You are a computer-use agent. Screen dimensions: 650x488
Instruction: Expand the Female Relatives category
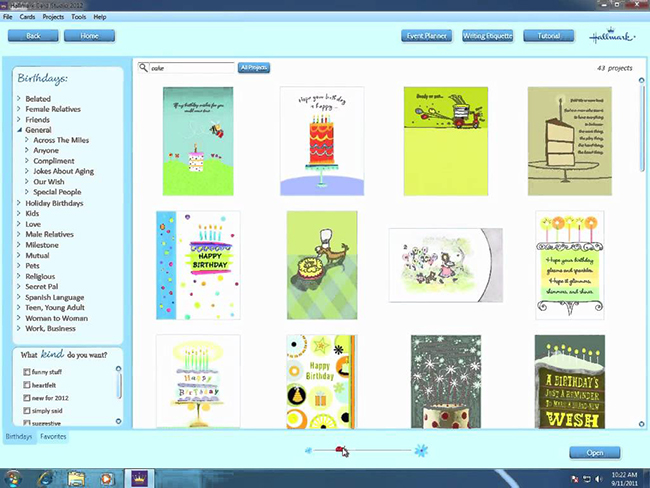point(19,109)
